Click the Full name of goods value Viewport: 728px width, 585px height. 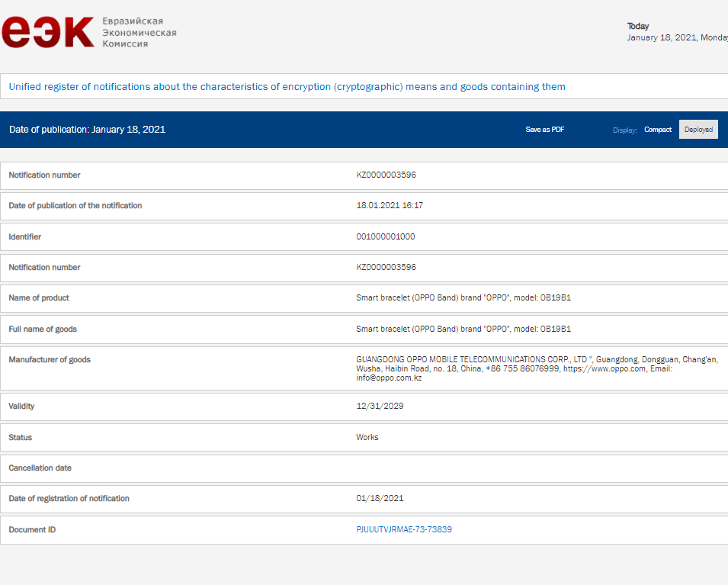point(463,329)
